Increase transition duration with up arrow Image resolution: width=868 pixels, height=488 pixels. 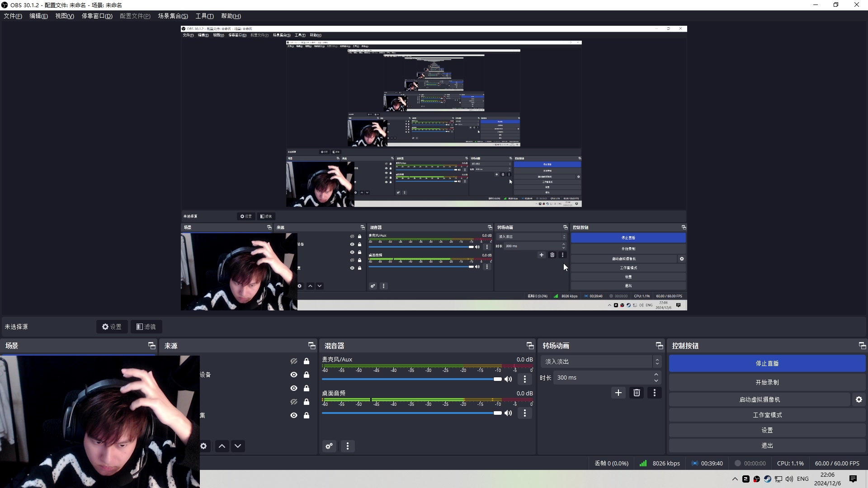(x=656, y=375)
